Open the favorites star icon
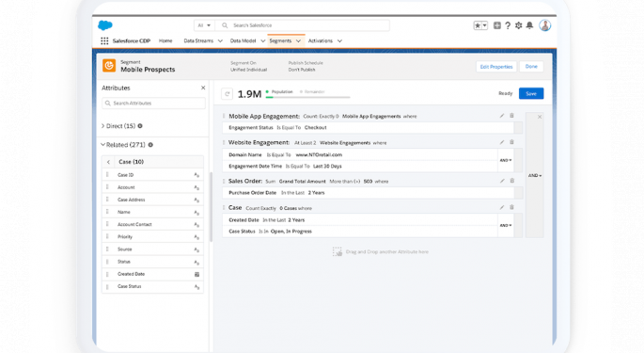The width and height of the screenshot is (644, 353). tap(478, 25)
